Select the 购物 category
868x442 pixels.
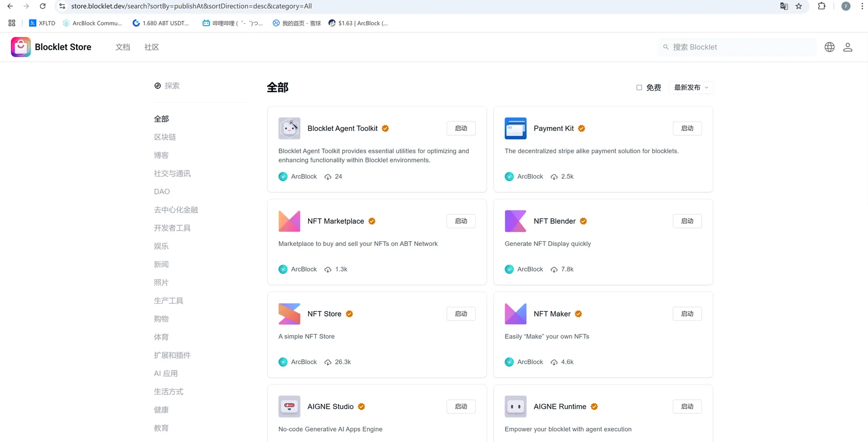click(x=162, y=319)
